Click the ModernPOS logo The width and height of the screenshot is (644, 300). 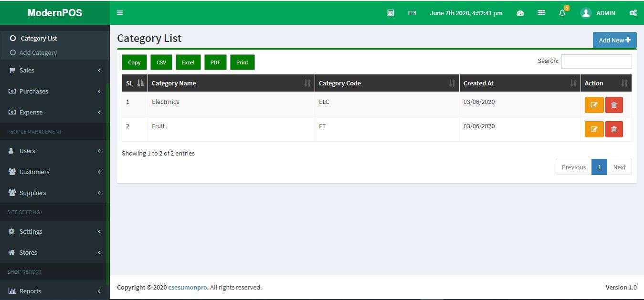click(55, 13)
